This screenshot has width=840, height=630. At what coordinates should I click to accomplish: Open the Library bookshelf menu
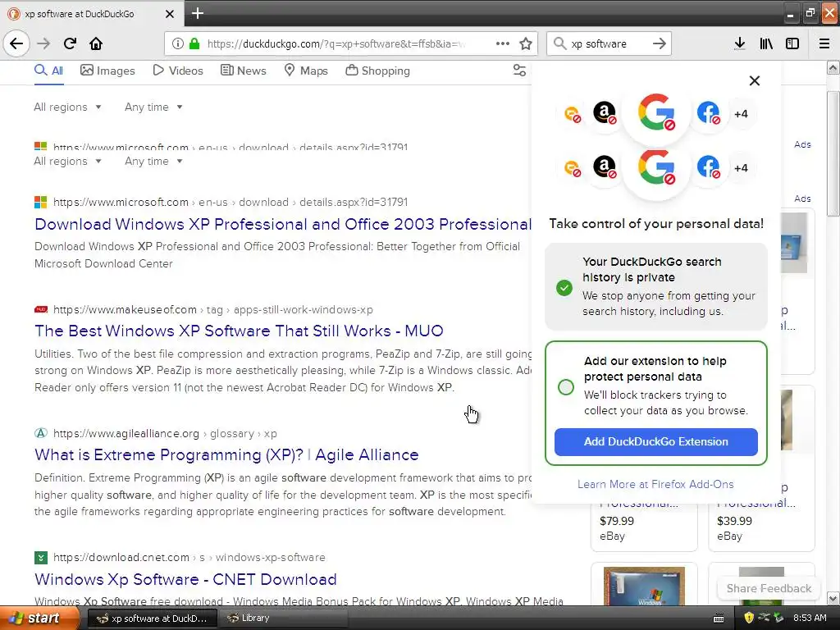click(766, 43)
